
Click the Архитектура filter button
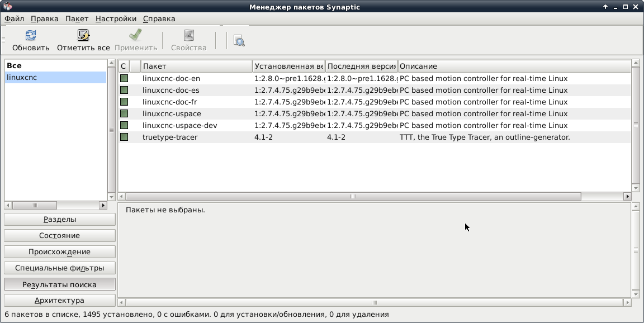pyautogui.click(x=60, y=301)
